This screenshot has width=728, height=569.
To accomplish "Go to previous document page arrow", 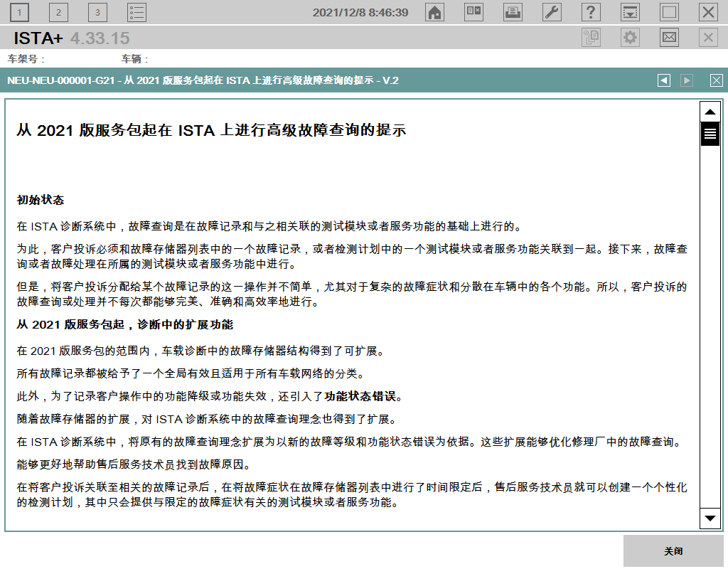I will 664,80.
